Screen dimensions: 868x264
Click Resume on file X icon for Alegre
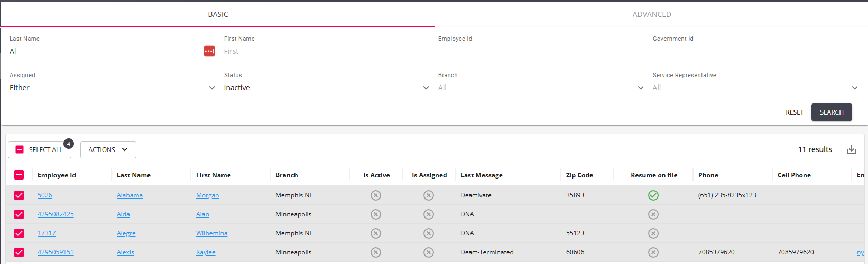coord(653,233)
